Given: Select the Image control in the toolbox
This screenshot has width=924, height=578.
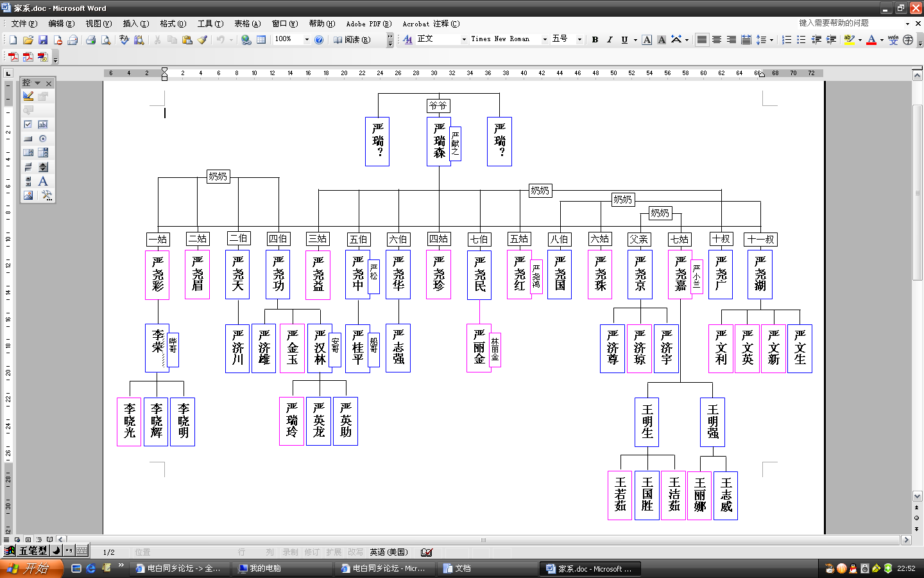Looking at the screenshot, I should (x=28, y=195).
